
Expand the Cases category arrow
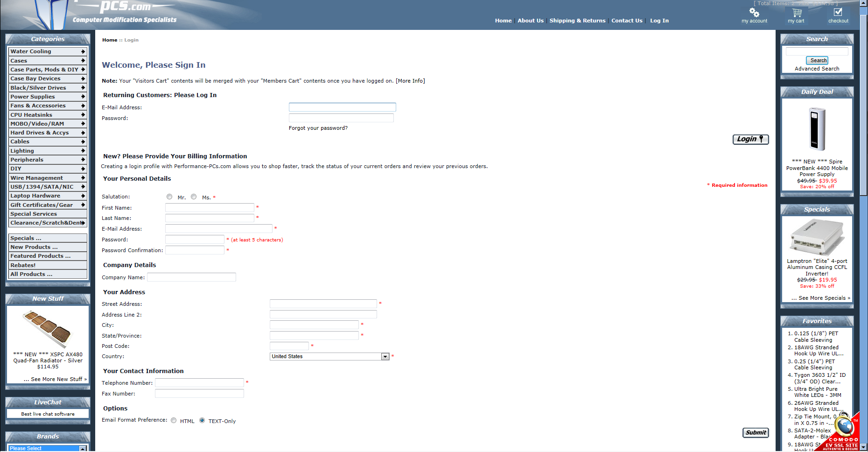click(83, 61)
